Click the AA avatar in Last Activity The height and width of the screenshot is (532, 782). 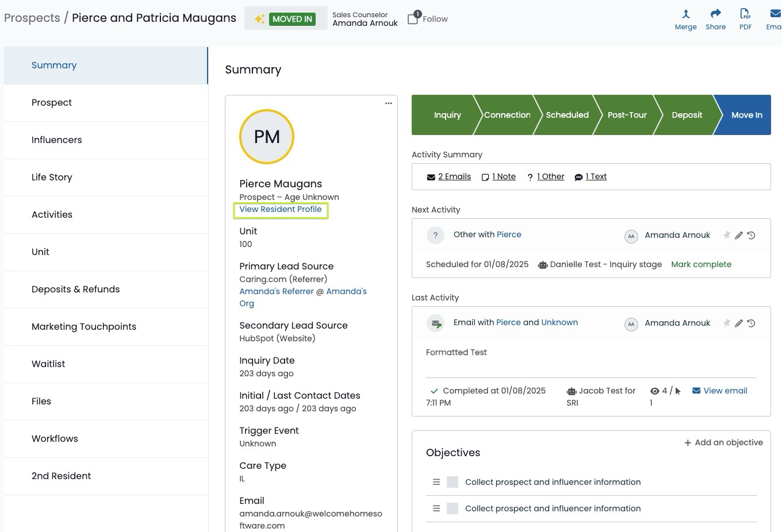pyautogui.click(x=631, y=324)
